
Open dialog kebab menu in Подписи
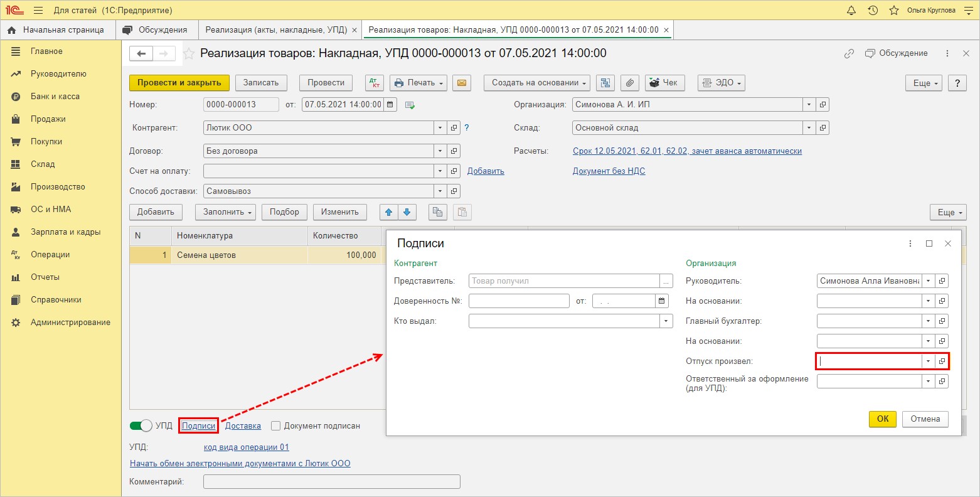[x=910, y=243]
